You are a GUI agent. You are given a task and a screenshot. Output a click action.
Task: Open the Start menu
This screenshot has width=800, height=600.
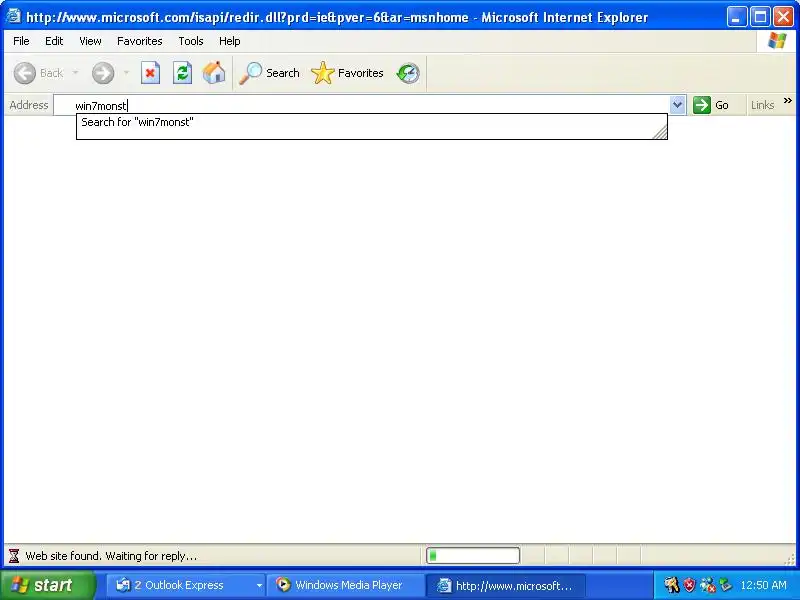pyautogui.click(x=48, y=585)
